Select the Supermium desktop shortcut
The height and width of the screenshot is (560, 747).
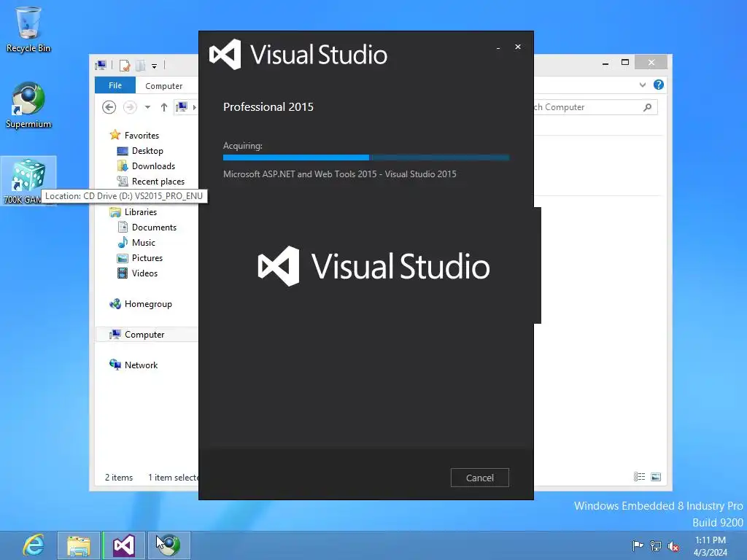coord(28,105)
